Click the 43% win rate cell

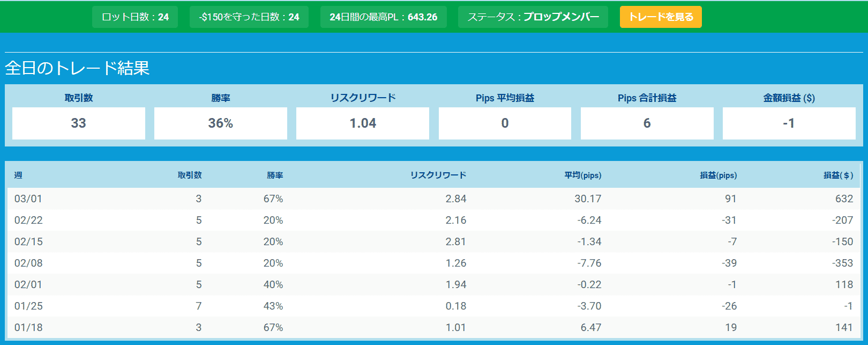point(273,306)
